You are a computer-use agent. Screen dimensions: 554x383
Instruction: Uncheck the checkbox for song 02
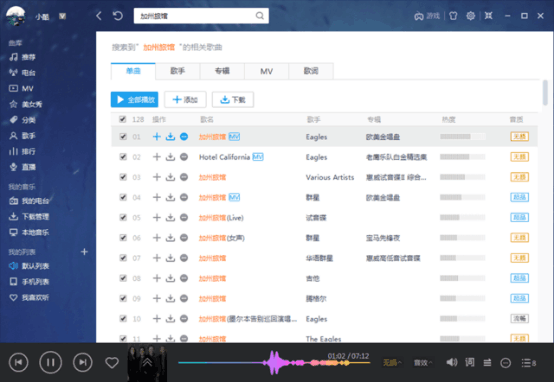pos(123,157)
